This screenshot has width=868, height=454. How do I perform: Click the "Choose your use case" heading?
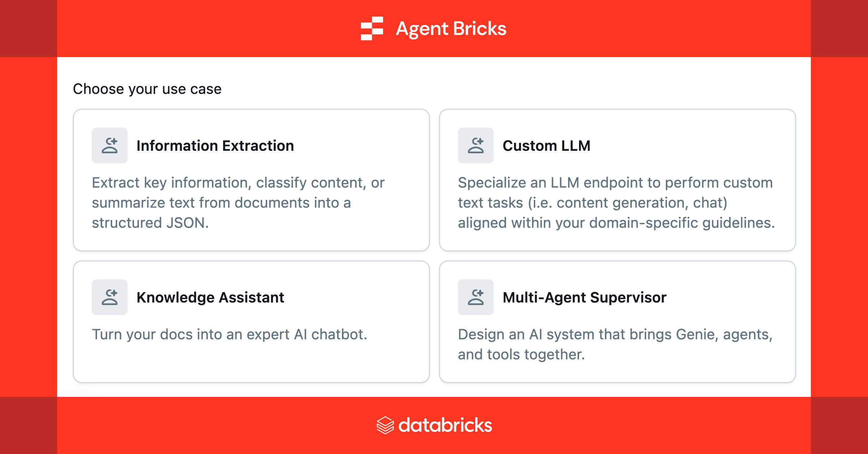[147, 89]
